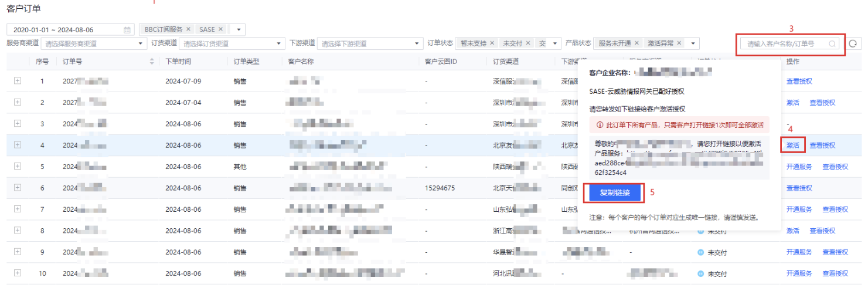Click 开通服务 link in row 7

[x=799, y=209]
